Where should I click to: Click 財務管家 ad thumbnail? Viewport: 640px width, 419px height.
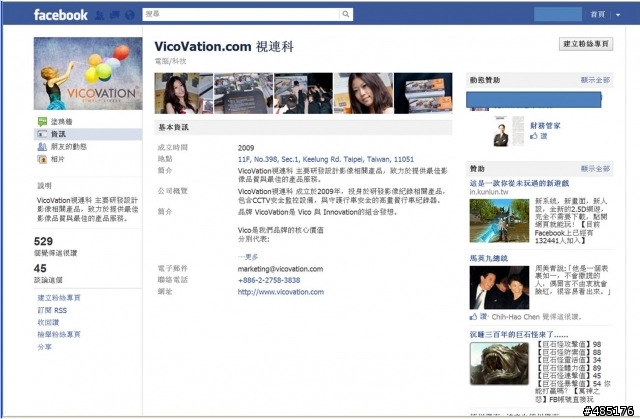pyautogui.click(x=508, y=131)
